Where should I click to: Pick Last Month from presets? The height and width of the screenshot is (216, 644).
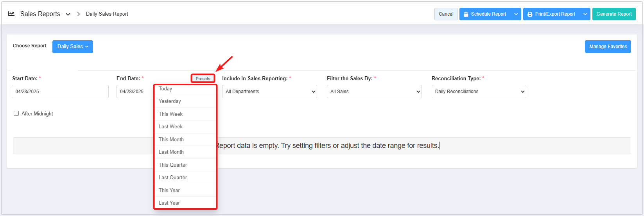click(x=171, y=152)
